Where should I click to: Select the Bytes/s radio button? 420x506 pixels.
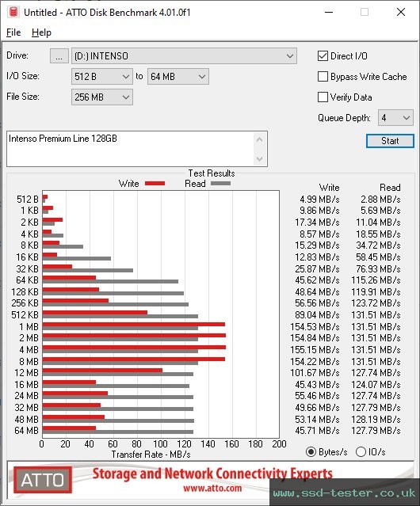311,452
